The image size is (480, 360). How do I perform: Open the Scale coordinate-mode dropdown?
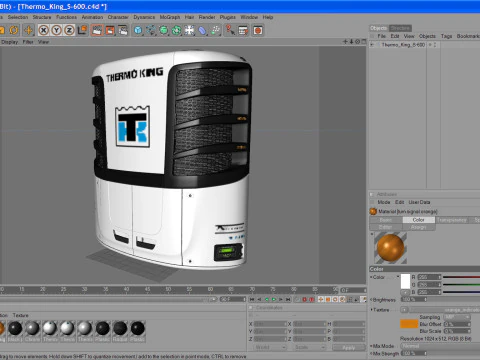(309, 347)
